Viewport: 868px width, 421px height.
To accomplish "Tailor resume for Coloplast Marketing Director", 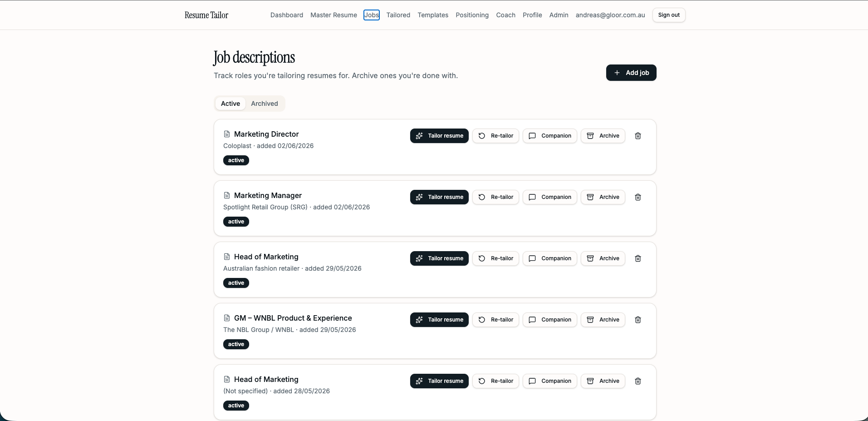I will 439,136.
